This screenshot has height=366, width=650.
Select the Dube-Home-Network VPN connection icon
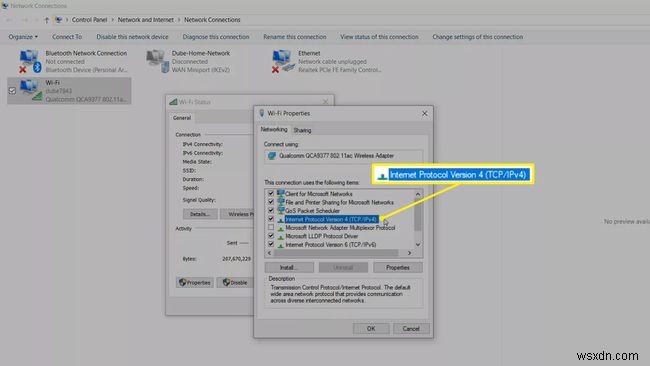click(x=158, y=61)
